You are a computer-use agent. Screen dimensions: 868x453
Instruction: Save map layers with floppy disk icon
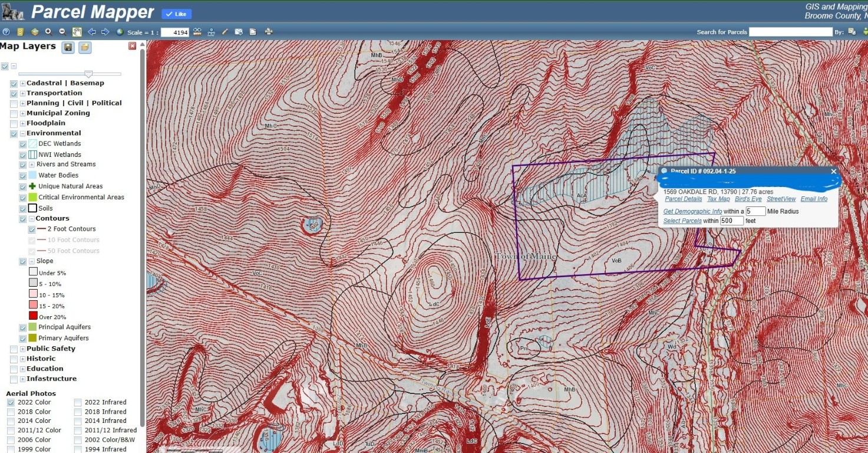[68, 48]
